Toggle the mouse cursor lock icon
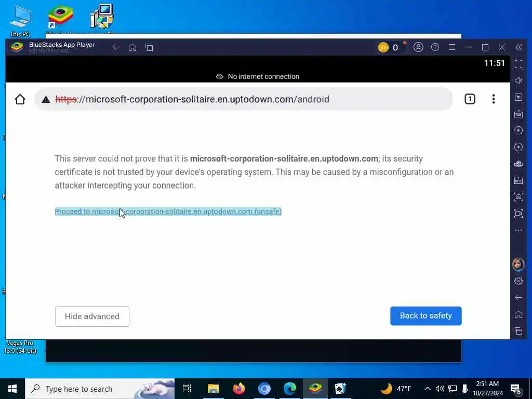This screenshot has height=399, width=532. pos(518,97)
